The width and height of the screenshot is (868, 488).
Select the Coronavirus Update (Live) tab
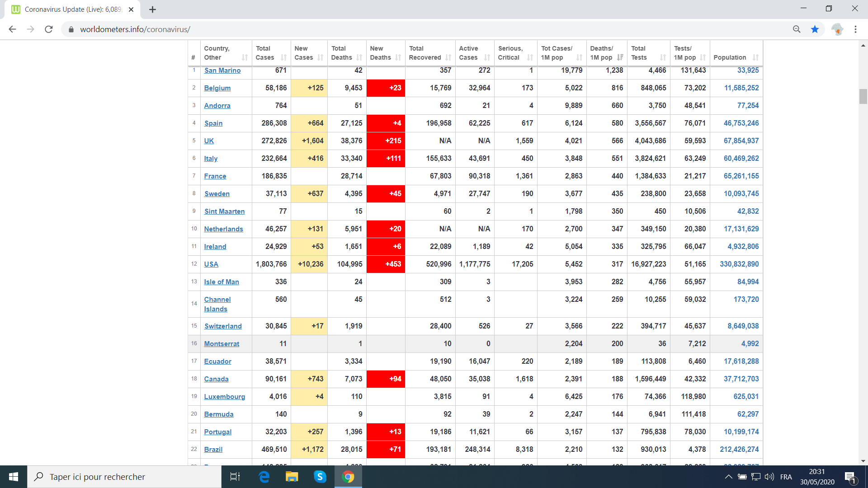(x=72, y=9)
